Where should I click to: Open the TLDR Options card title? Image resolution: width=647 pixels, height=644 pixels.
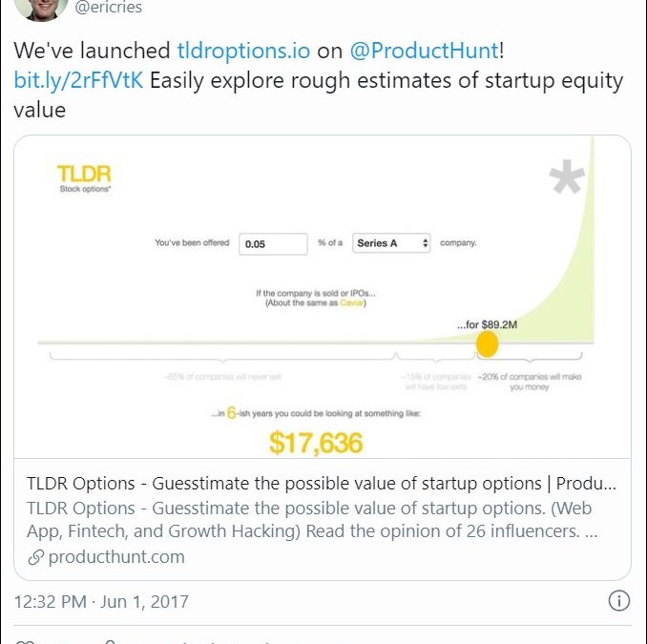point(322,483)
